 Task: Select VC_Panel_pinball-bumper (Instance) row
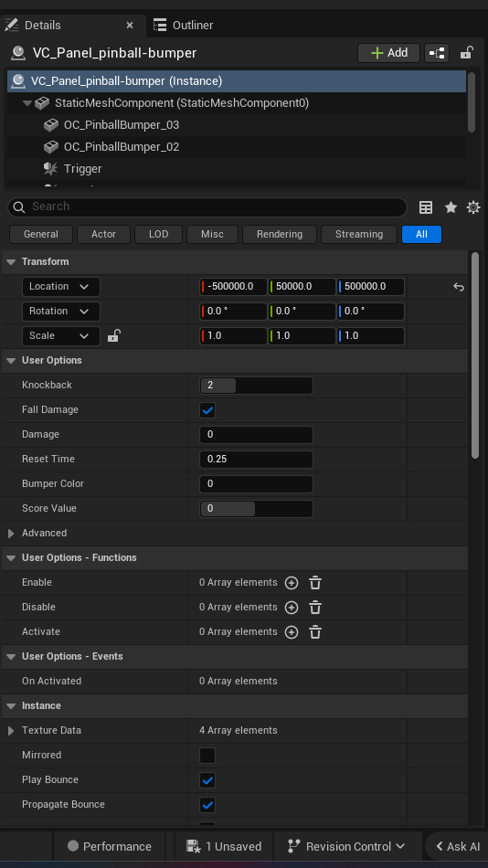click(x=237, y=81)
